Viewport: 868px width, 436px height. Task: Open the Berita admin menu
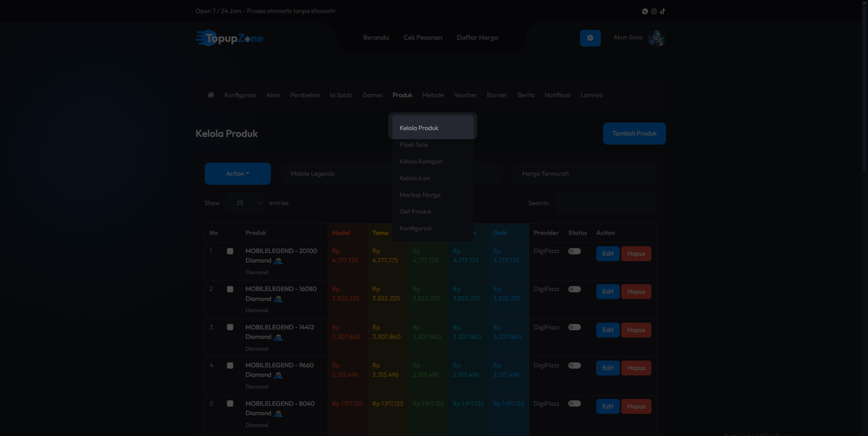(526, 95)
